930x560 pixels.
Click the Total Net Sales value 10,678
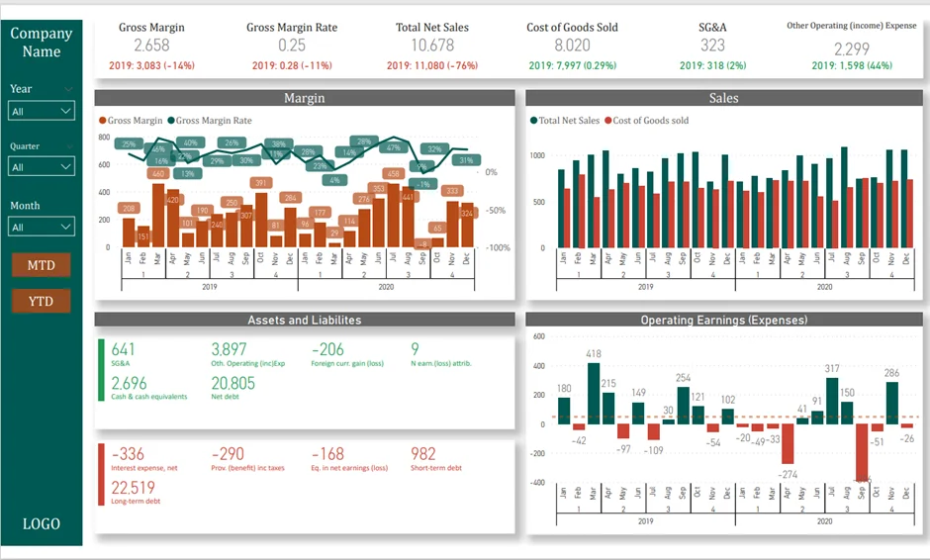click(x=432, y=46)
